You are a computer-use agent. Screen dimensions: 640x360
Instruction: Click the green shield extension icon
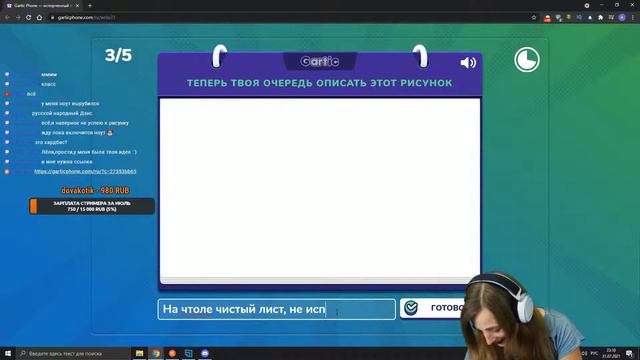click(558, 18)
